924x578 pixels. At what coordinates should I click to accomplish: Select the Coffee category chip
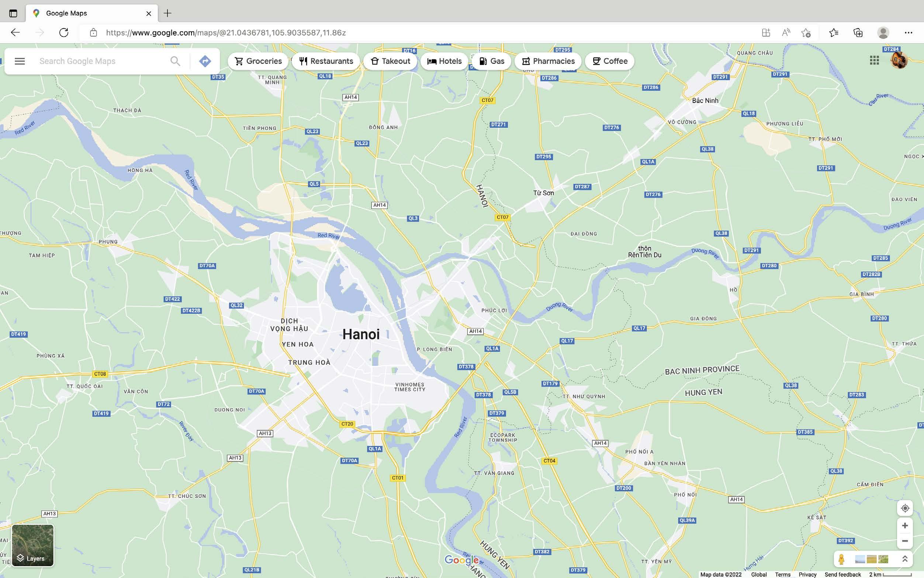tap(610, 61)
